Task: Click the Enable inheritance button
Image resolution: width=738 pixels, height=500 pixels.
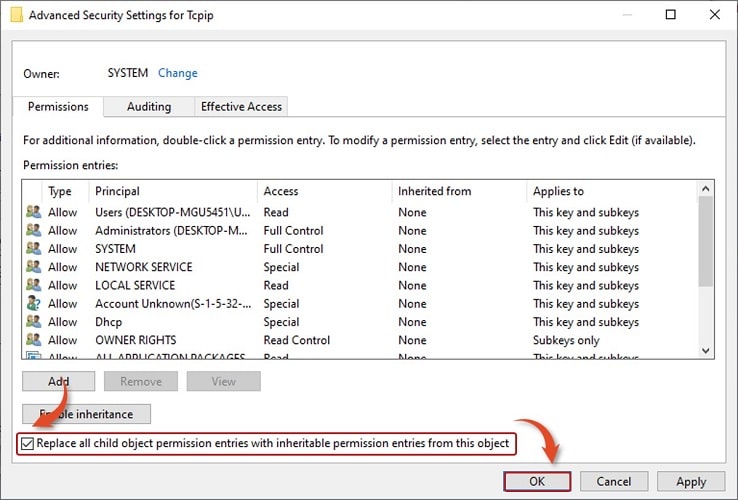Action: coord(87,414)
